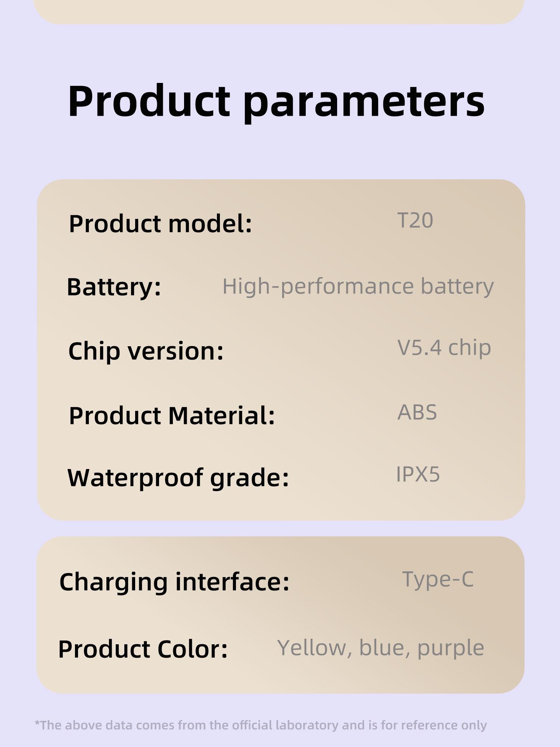Click the IPX5 waterproof rating value
560x747 pixels.
pos(418,474)
